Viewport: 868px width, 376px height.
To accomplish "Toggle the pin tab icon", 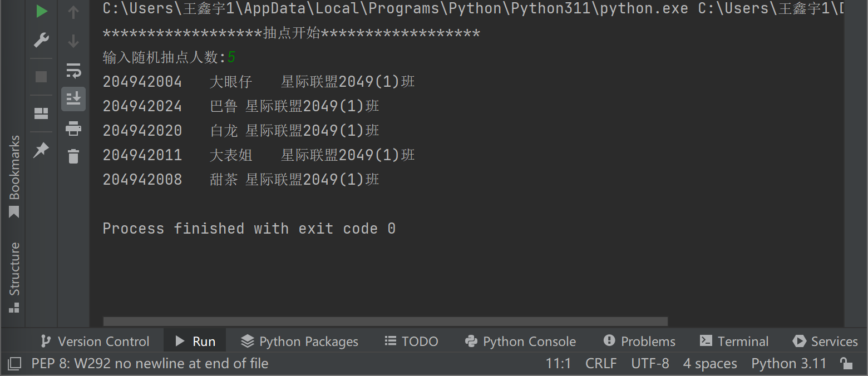I will [x=41, y=149].
